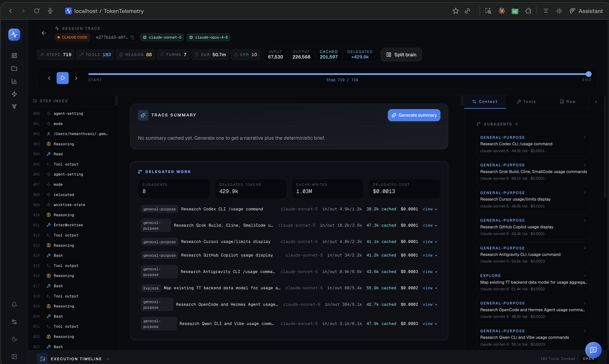Step to next trace step
This screenshot has height=364, width=609.
click(76, 78)
